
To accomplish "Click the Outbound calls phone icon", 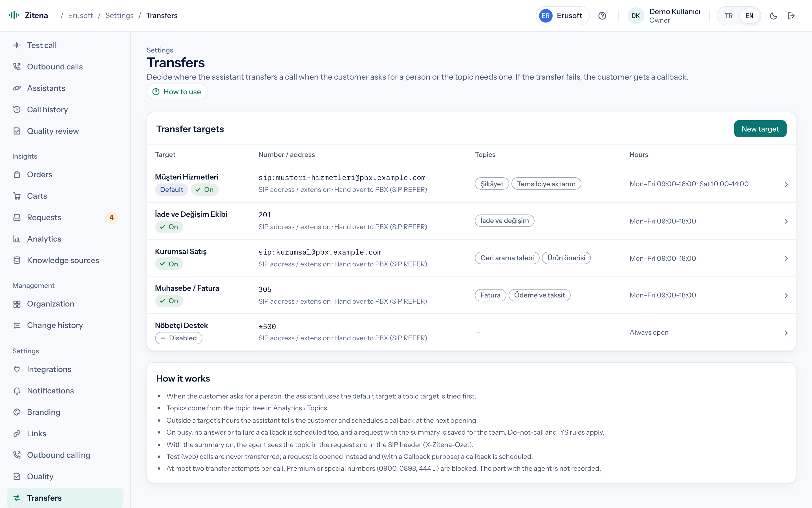I will pyautogui.click(x=17, y=67).
